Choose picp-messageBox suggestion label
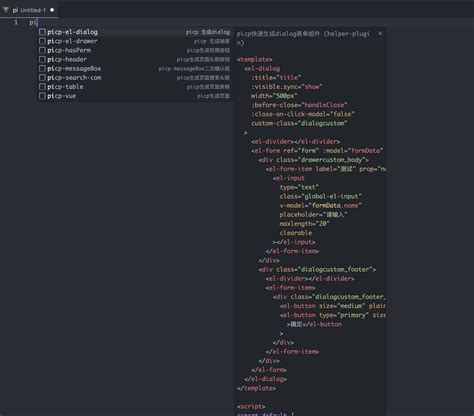Viewport: 474px width, 416px height. pyautogui.click(x=74, y=68)
